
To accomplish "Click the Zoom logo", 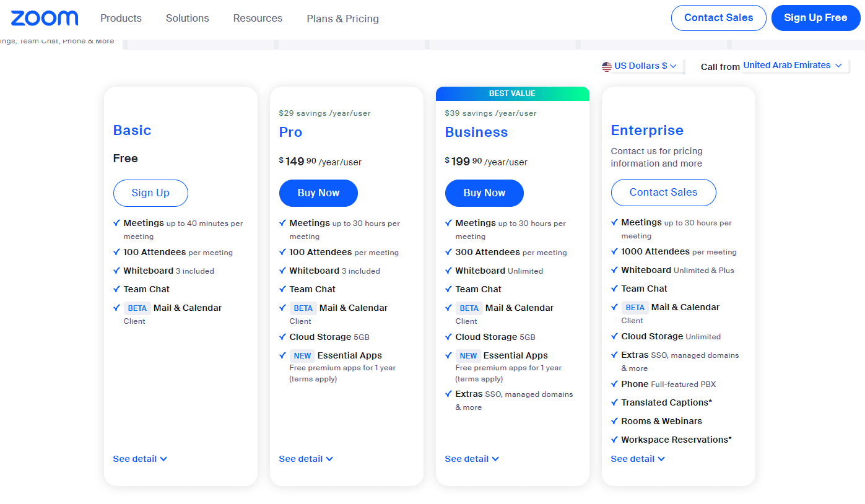I will coord(44,18).
